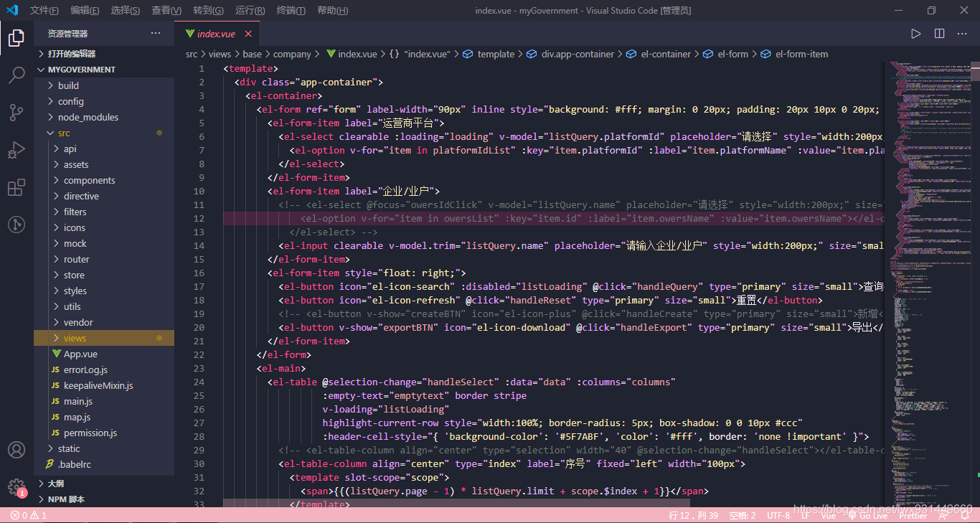Select the index.vue editor tab
This screenshot has width=980, height=523.
click(217, 34)
